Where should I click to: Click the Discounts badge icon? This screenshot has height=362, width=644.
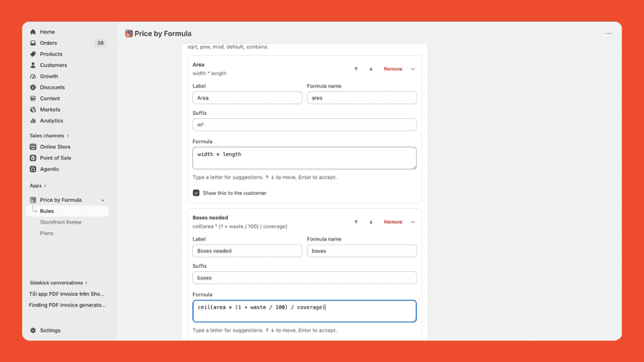pyautogui.click(x=33, y=87)
